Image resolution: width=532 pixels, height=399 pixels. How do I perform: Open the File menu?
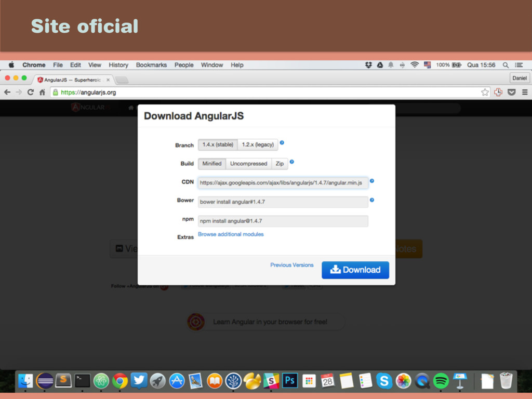[58, 65]
